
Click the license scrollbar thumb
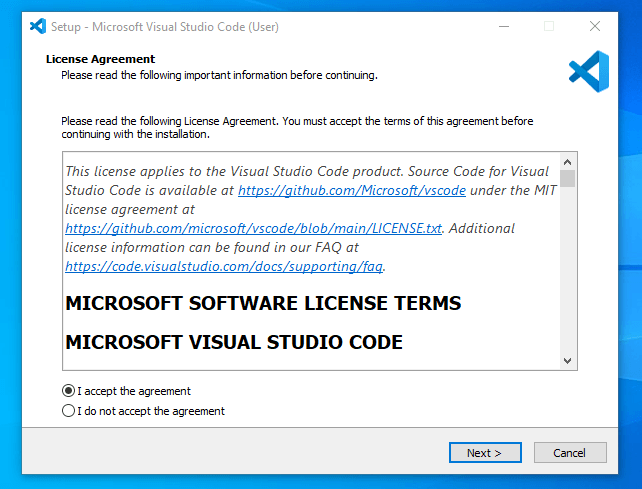pyautogui.click(x=568, y=179)
